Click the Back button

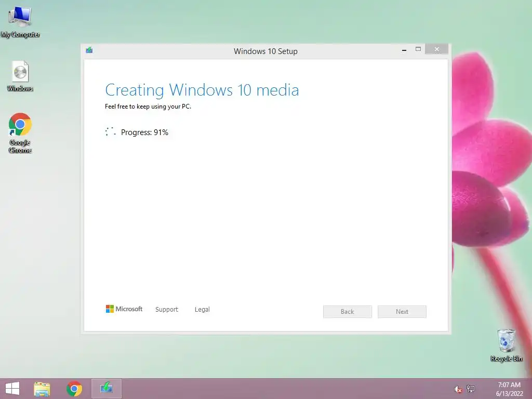[348, 312]
